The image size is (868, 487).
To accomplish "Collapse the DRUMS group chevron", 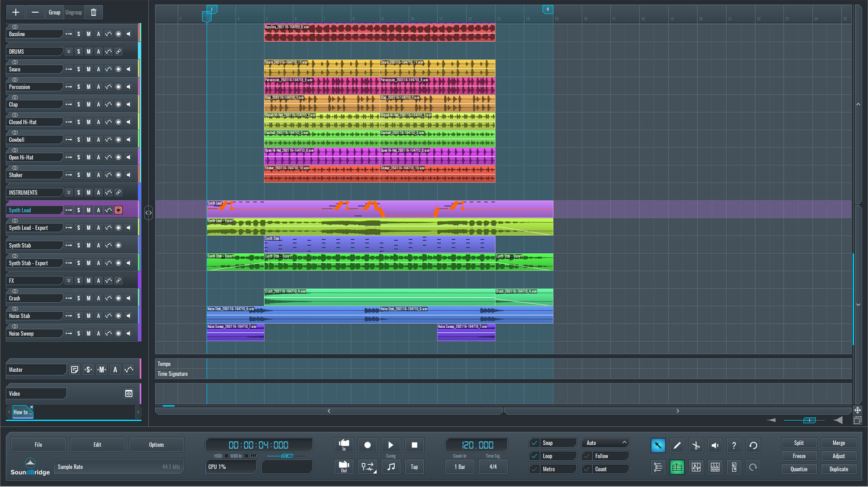I will (69, 52).
